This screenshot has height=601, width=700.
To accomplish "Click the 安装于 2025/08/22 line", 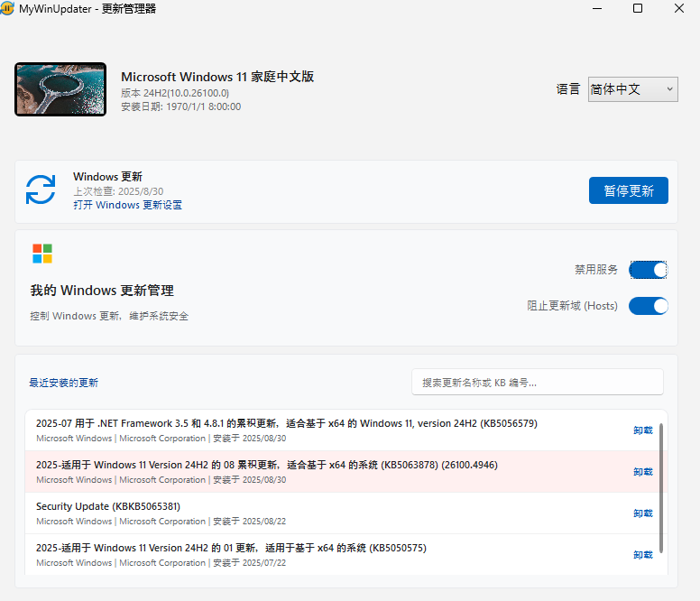I will click(x=161, y=521).
